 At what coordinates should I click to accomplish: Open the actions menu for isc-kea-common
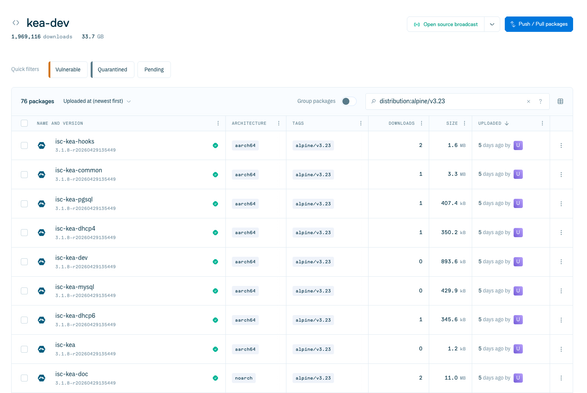point(561,174)
